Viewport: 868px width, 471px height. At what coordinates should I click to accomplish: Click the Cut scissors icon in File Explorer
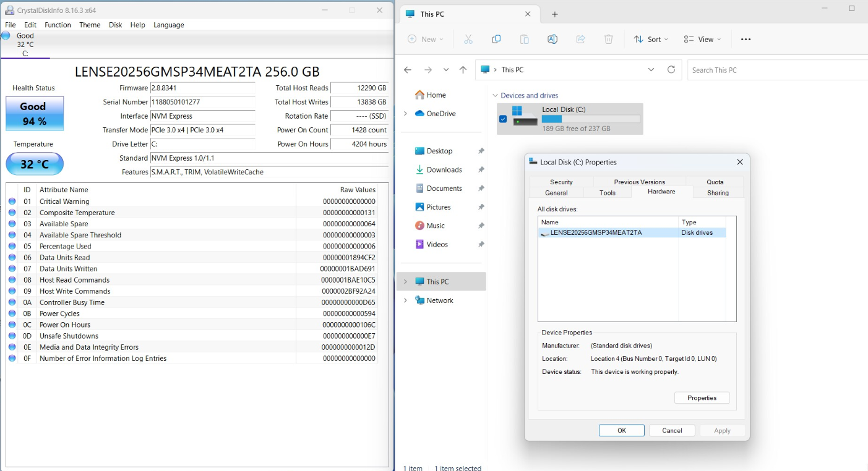point(468,39)
